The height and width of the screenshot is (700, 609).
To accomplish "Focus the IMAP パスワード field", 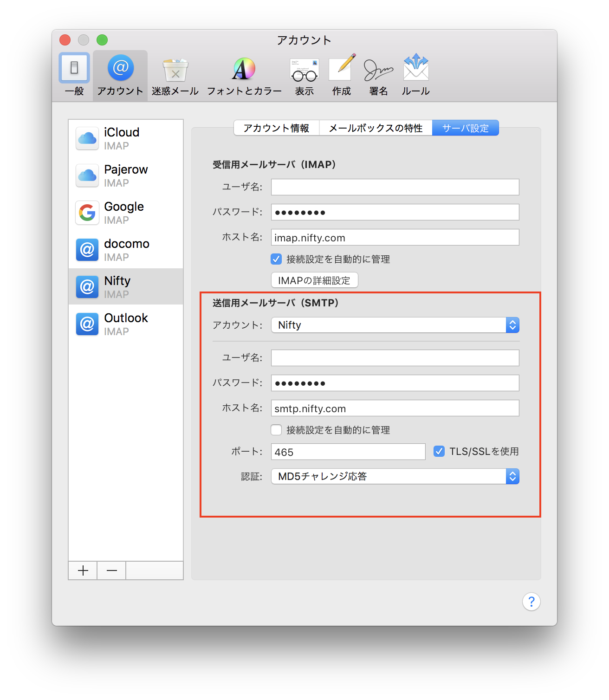I will pyautogui.click(x=395, y=212).
